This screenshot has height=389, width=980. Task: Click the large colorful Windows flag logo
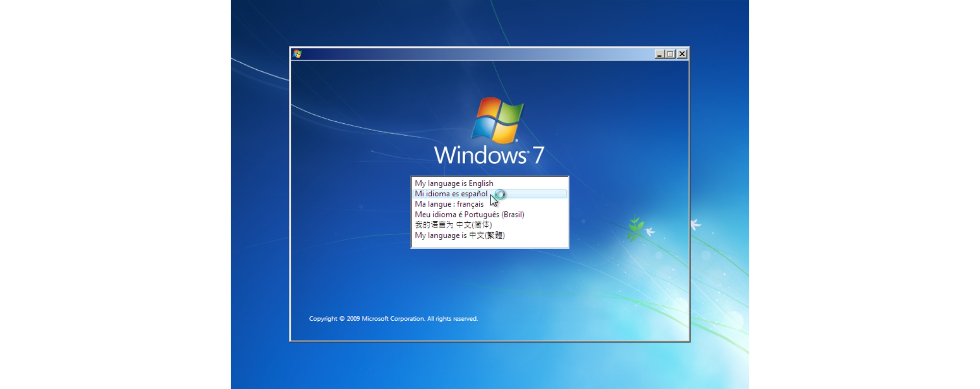click(x=498, y=120)
